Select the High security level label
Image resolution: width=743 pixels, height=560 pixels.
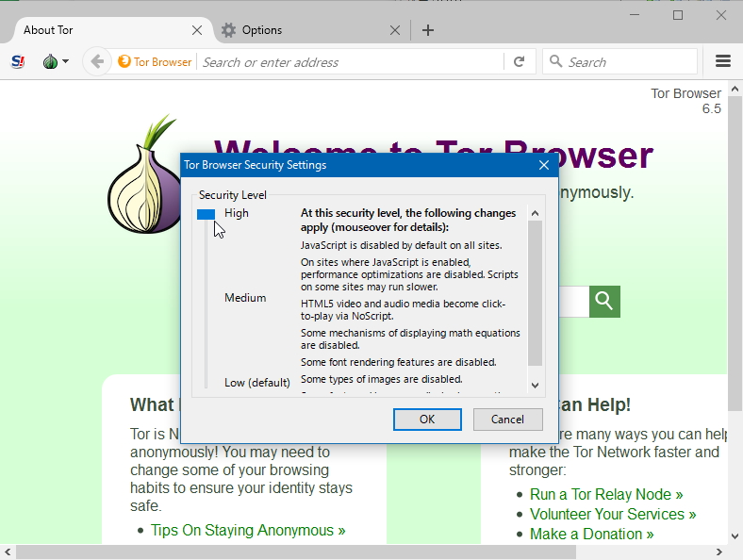(237, 213)
